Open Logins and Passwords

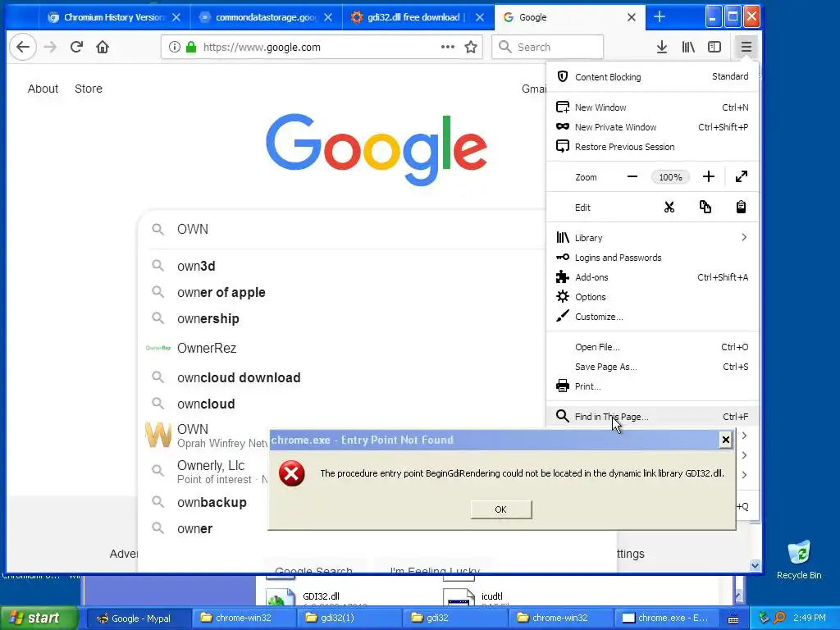pyautogui.click(x=652, y=258)
